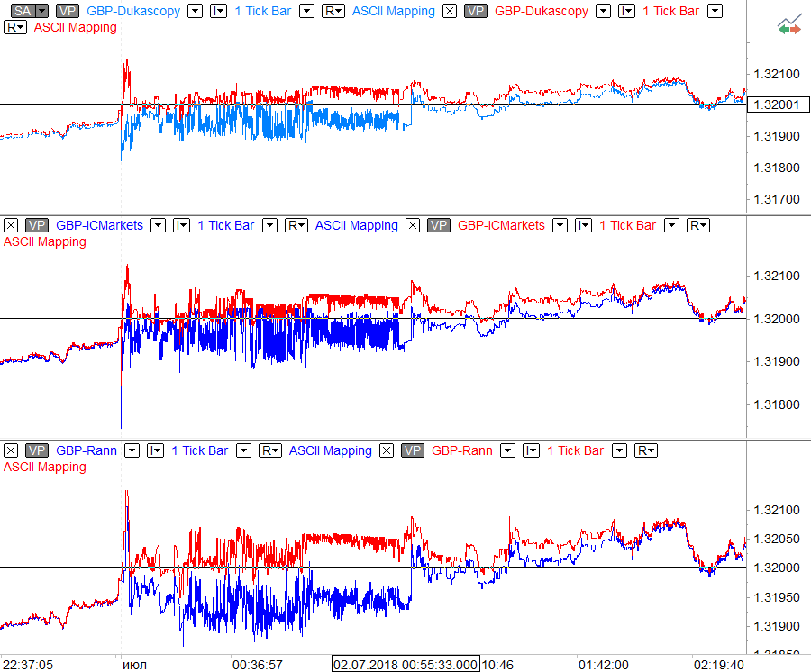Click red 1 Tick Bar label in Rann pane

coord(575,450)
